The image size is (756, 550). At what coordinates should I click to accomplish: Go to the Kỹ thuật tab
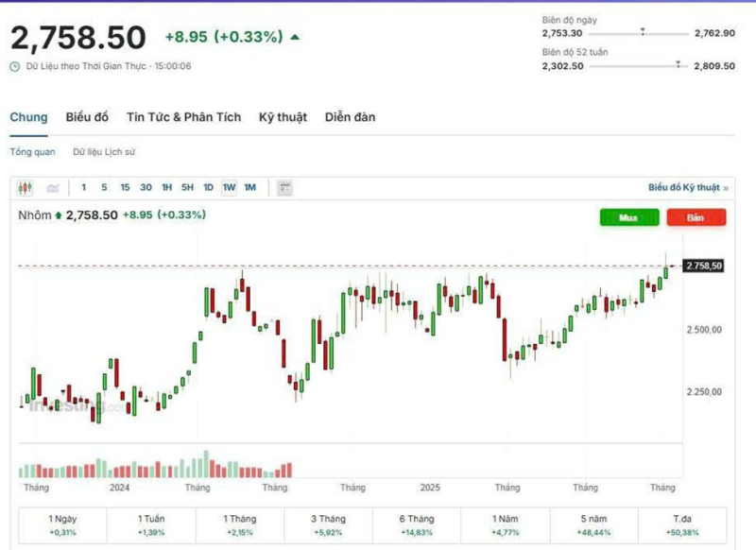tap(283, 117)
